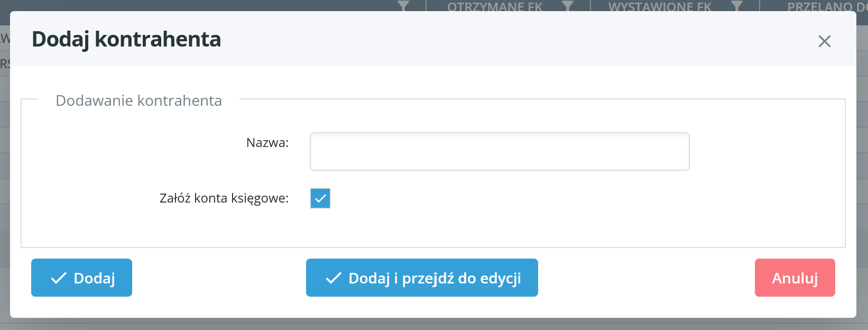This screenshot has height=330, width=868.
Task: Open filter icon right of WYSTAWIONE FK
Action: pos(736,6)
